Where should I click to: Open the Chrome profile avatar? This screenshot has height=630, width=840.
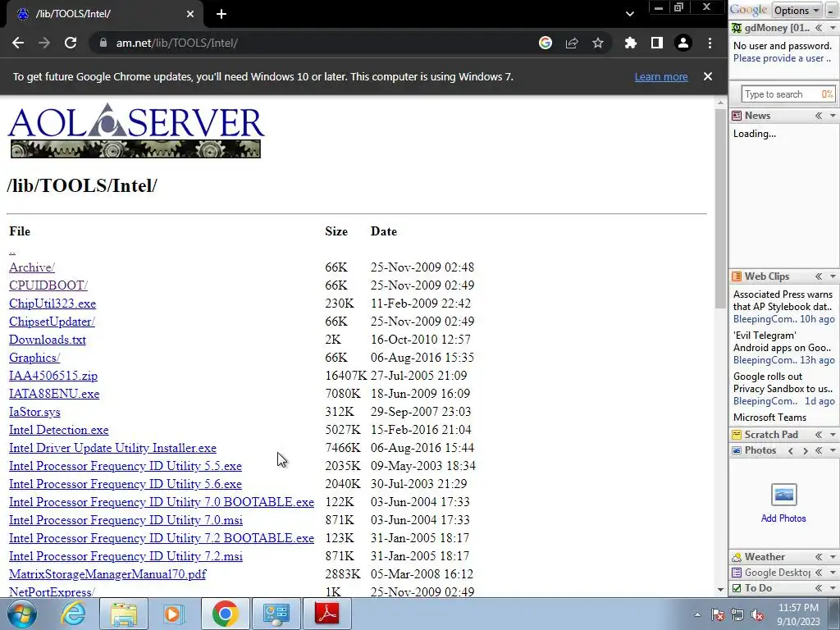pos(683,43)
